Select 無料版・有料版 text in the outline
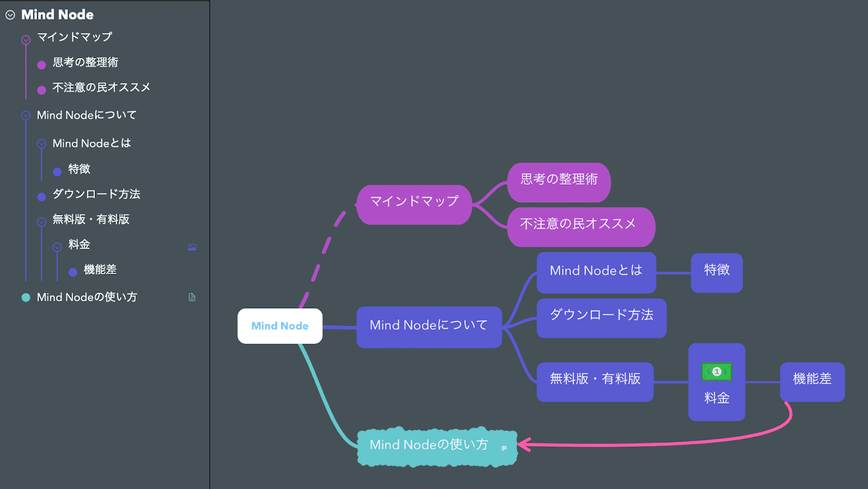Screen dimensions: 868x489 click(x=91, y=219)
